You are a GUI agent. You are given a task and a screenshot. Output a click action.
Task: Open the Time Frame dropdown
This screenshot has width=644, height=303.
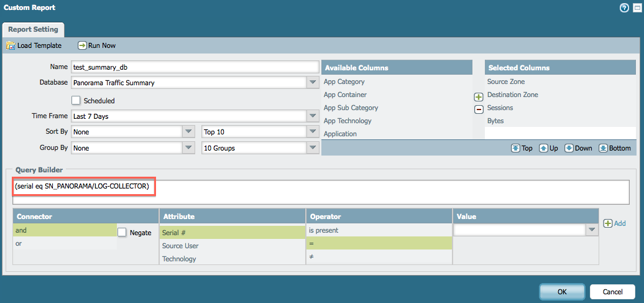[x=312, y=116]
